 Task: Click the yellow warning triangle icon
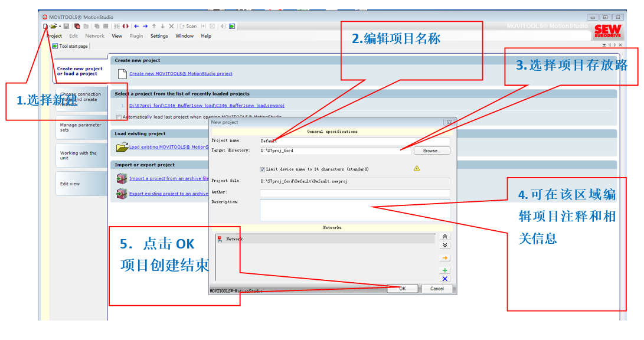tap(417, 168)
